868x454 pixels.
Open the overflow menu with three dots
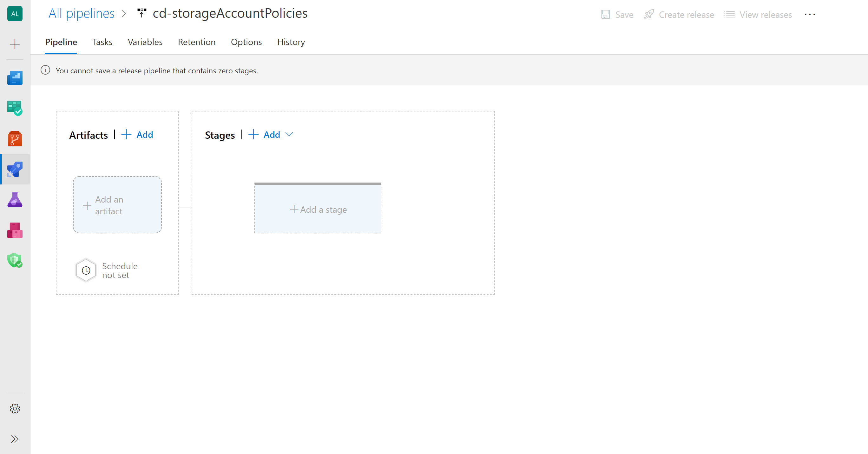click(809, 14)
